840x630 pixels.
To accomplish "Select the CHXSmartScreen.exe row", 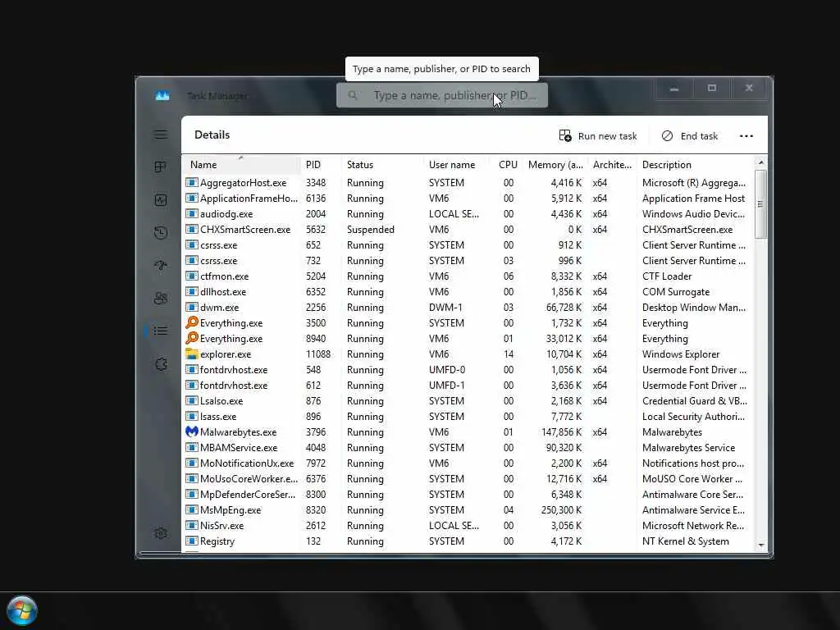I will point(467,230).
